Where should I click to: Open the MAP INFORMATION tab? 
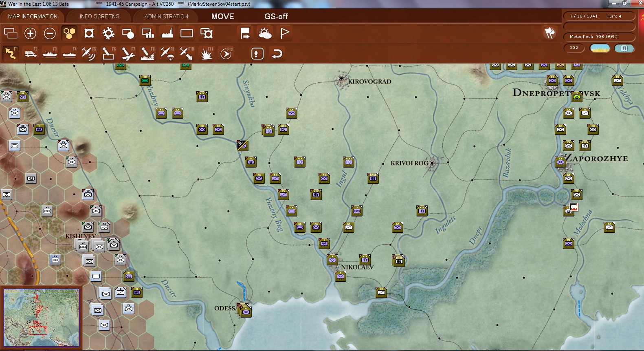[x=33, y=16]
